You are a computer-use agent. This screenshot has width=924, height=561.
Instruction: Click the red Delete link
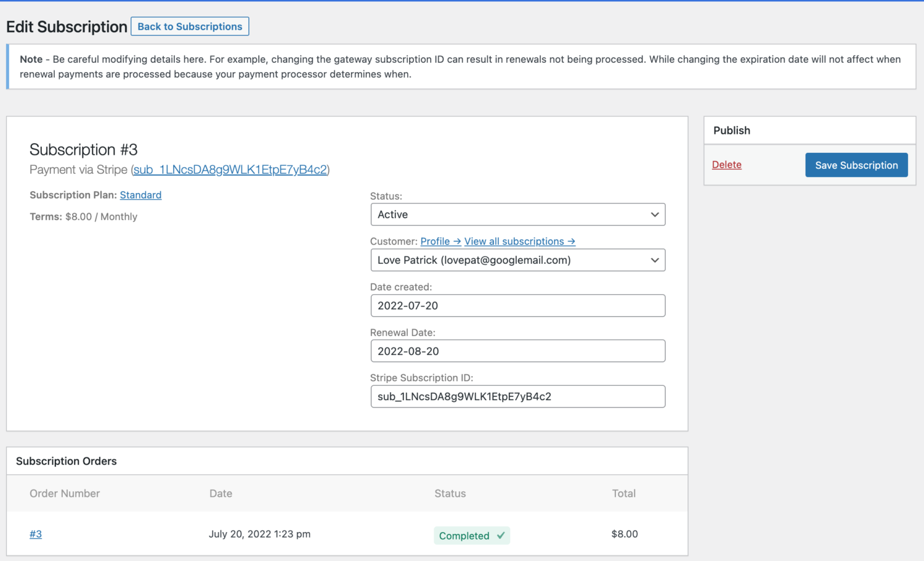727,165
